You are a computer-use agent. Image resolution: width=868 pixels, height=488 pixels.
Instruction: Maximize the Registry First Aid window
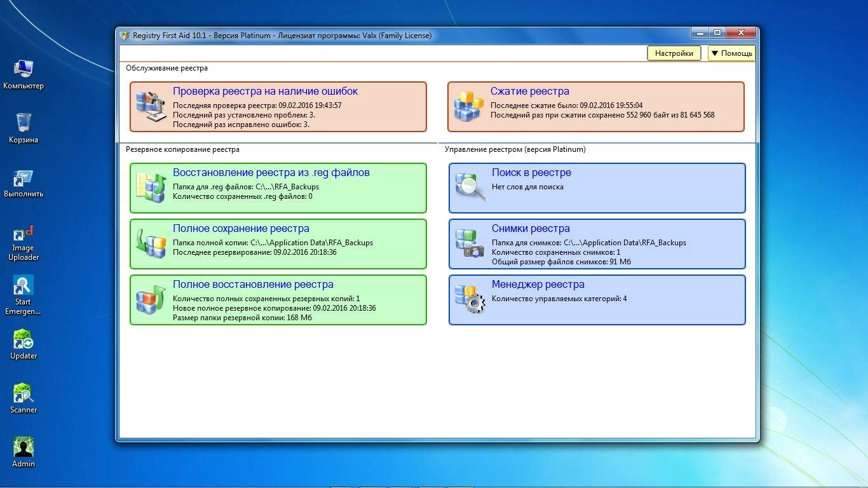click(717, 32)
